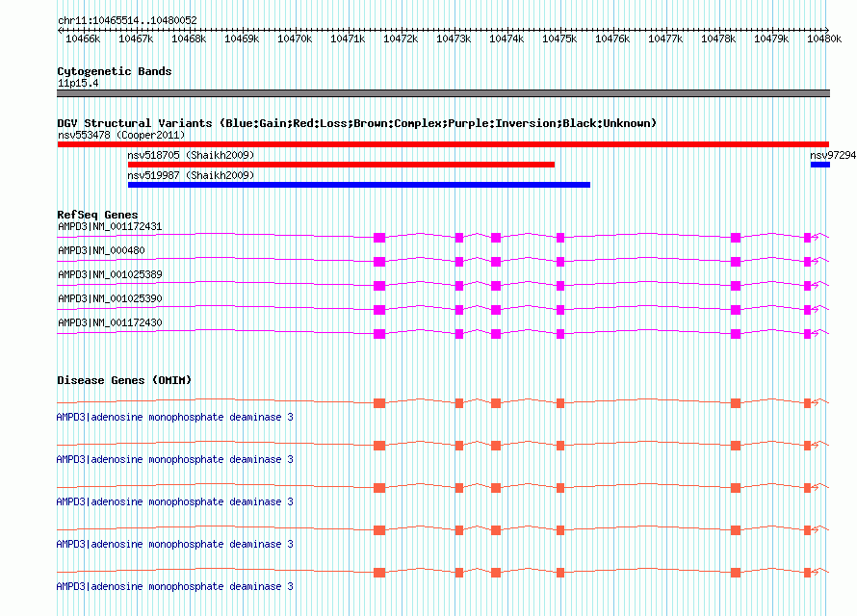Image resolution: width=857 pixels, height=616 pixels.
Task: Open the AMPD3|NM_001025390 transcript label
Action: pyautogui.click(x=110, y=298)
